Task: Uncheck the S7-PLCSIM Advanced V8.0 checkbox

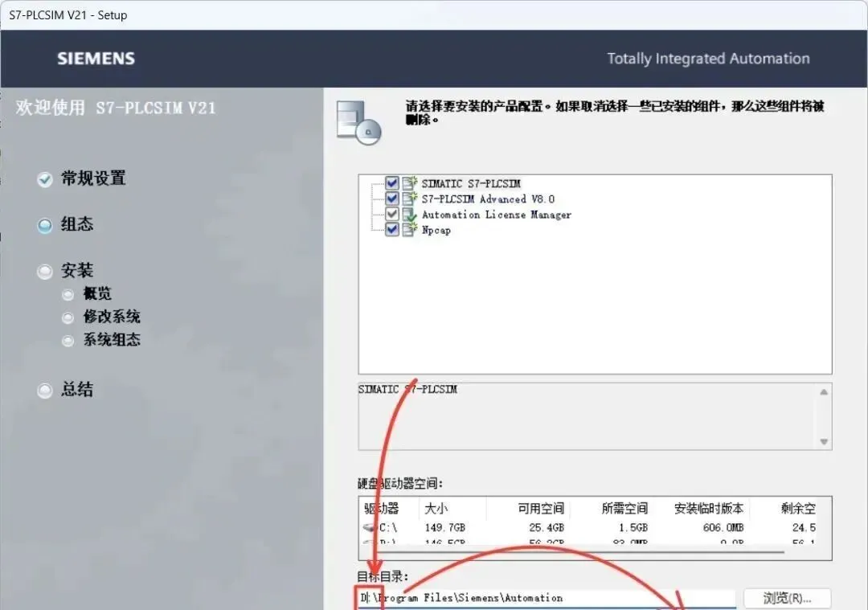Action: (x=392, y=199)
